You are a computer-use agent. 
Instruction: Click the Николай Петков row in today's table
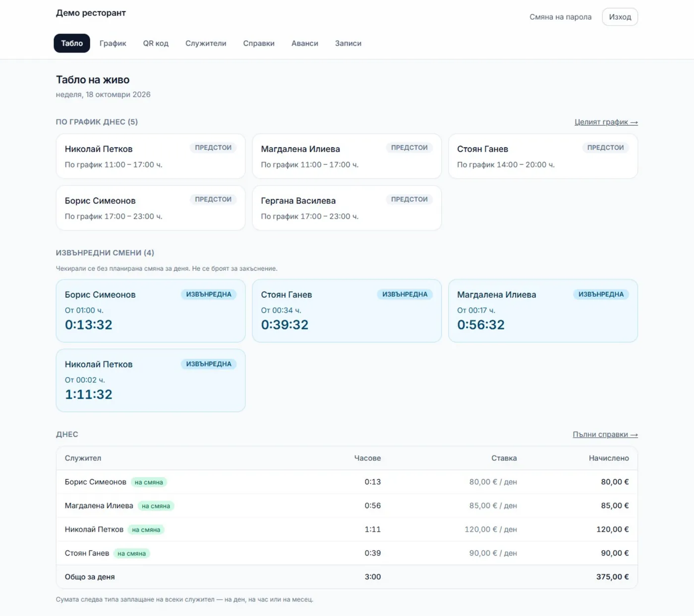click(x=347, y=529)
